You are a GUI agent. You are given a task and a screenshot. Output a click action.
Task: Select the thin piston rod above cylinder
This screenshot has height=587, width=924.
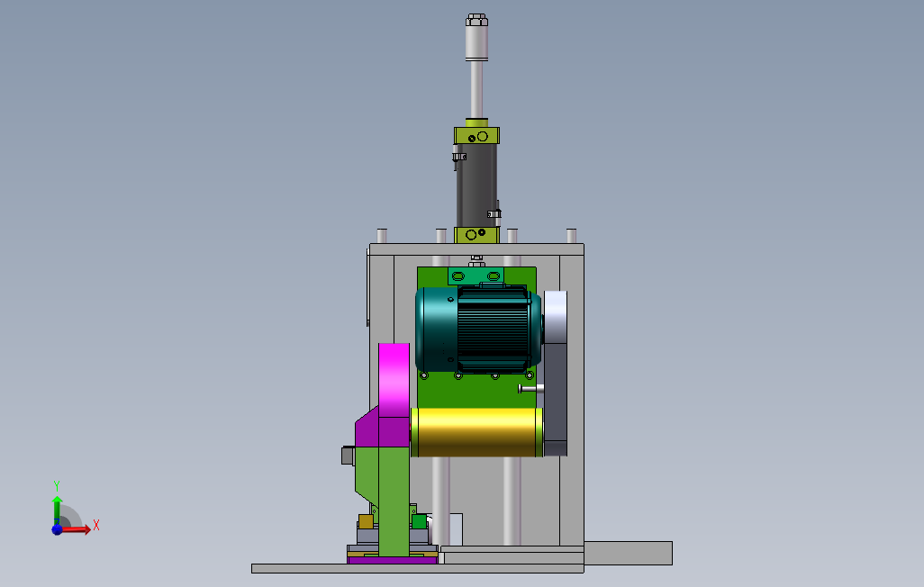[x=476, y=90]
